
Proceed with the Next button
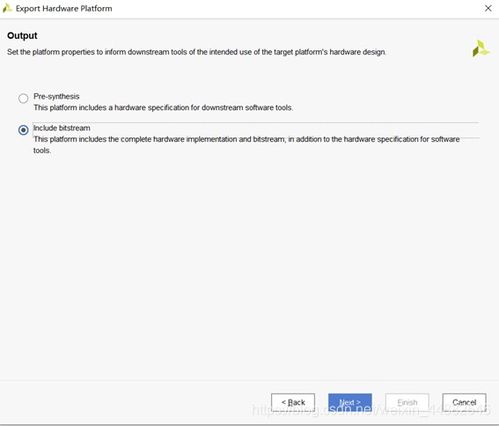pos(350,402)
